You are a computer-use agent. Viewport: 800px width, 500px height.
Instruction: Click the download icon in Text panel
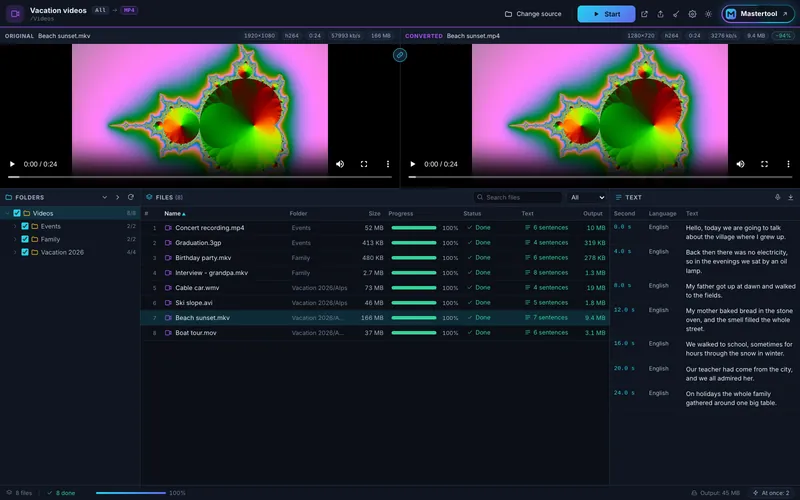pyautogui.click(x=791, y=197)
